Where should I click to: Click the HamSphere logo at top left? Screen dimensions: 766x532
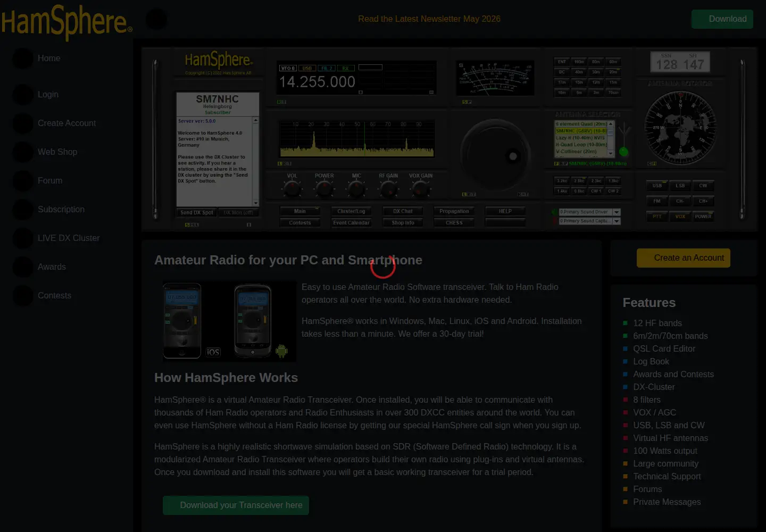point(66,22)
